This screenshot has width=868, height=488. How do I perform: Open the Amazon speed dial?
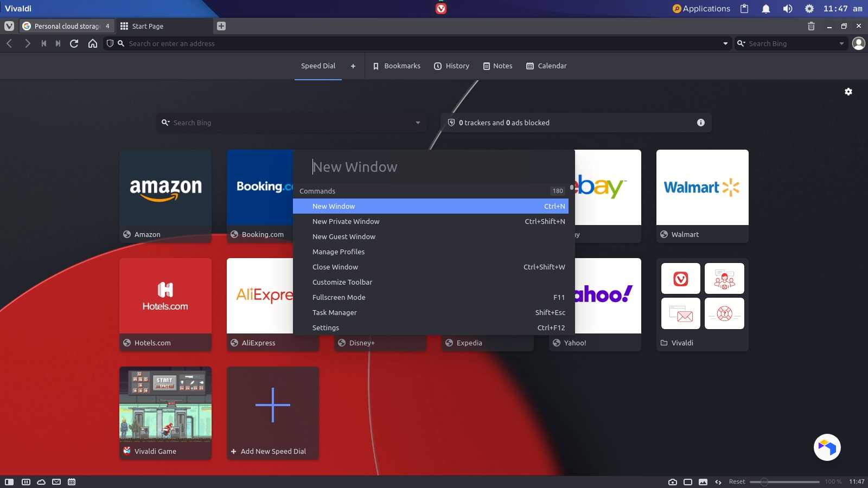tap(165, 196)
